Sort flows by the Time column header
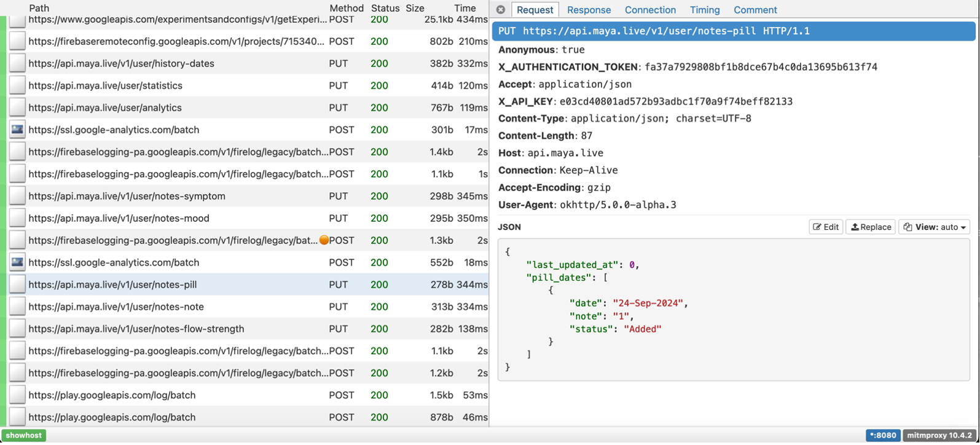The height and width of the screenshot is (445, 980). point(465,8)
